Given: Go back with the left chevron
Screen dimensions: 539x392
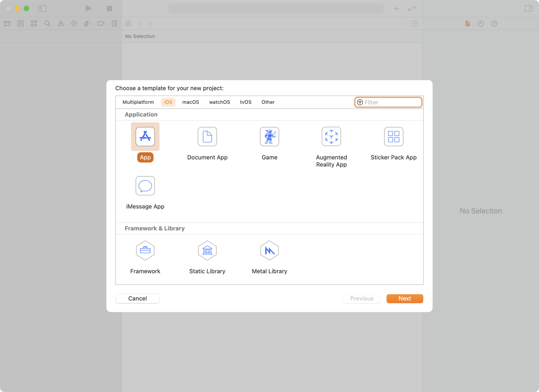Looking at the screenshot, I should click(x=140, y=24).
